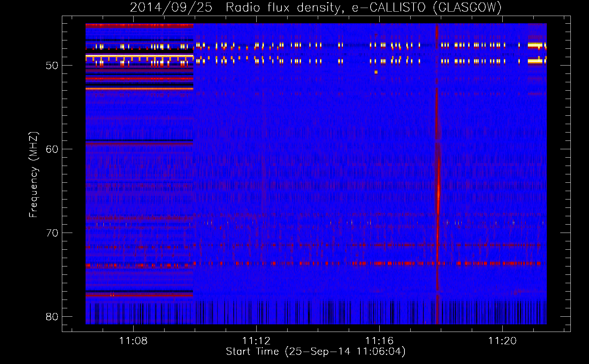Click the '70' frequency tick label

pos(52,233)
